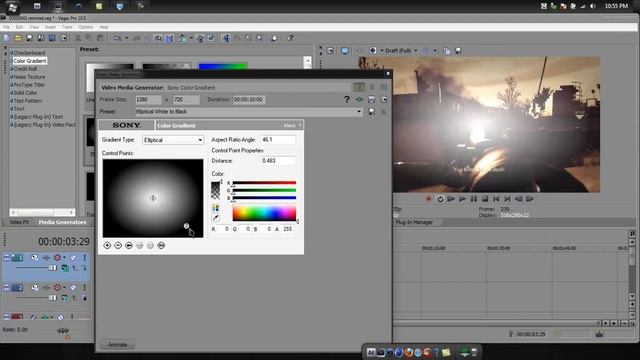Toggle track 1 compositing mode button
Image resolution: width=640 pixels, height=360 pixels.
click(x=65, y=268)
